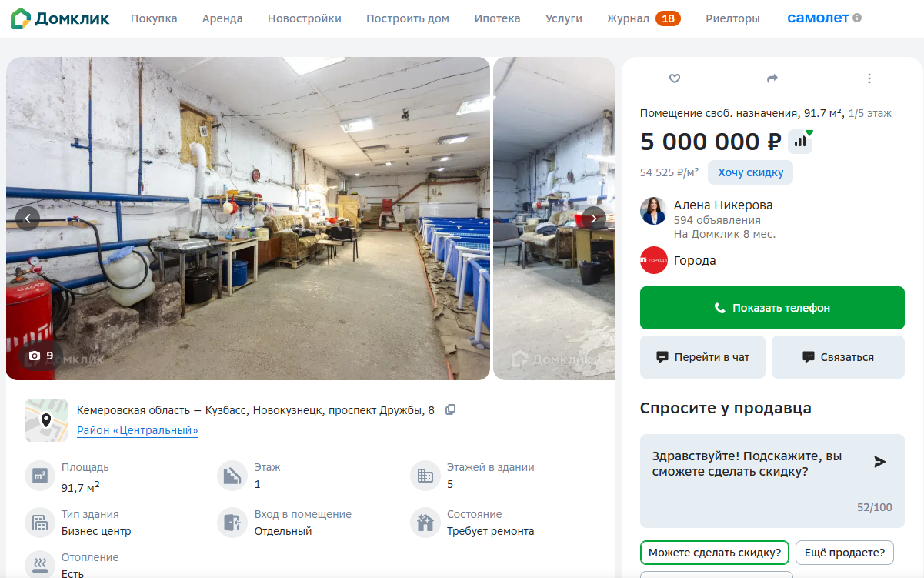Open Журнал section with 18 badge
The image size is (924, 578).
(x=642, y=18)
